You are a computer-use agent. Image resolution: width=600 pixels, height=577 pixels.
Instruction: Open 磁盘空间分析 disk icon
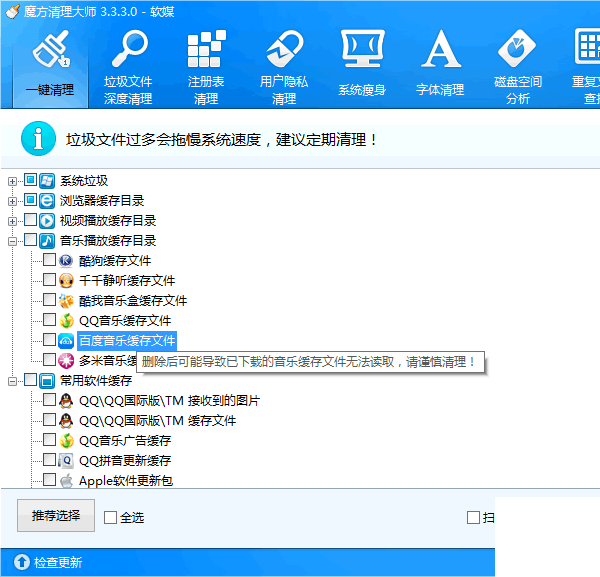click(x=517, y=49)
